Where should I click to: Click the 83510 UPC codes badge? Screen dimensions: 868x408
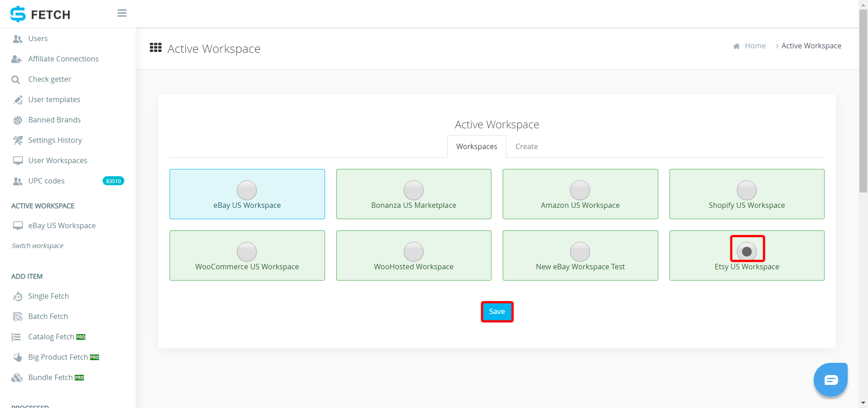tap(113, 181)
